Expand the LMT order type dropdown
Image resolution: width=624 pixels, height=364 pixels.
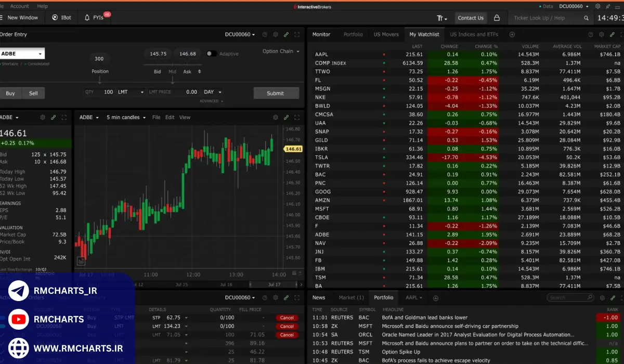[131, 92]
